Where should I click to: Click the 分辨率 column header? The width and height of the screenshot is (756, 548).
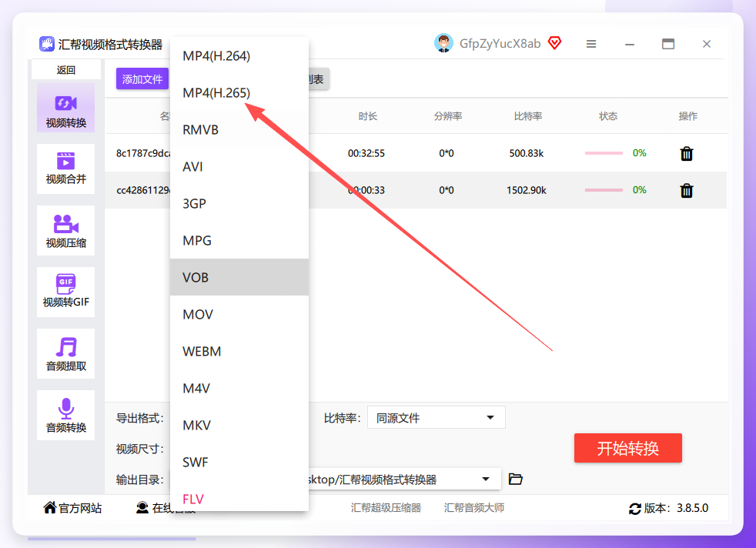click(x=448, y=116)
